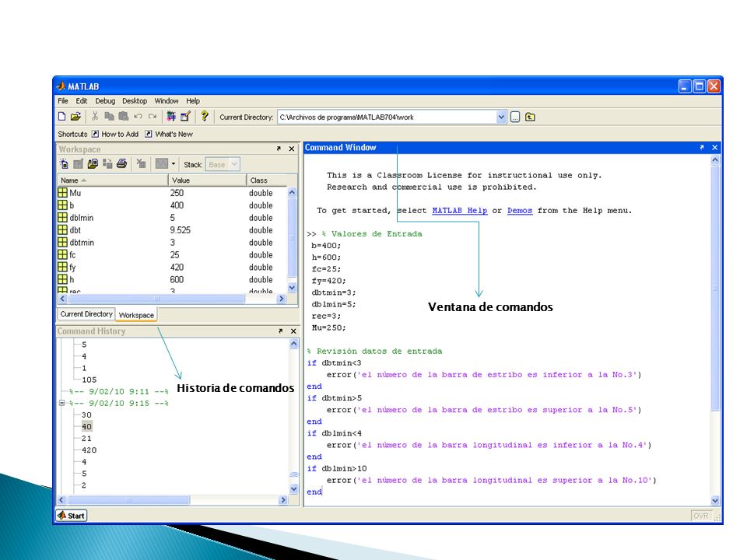Screen dimensions: 747x560
Task: Click the What's New shortcut
Action: click(x=169, y=135)
